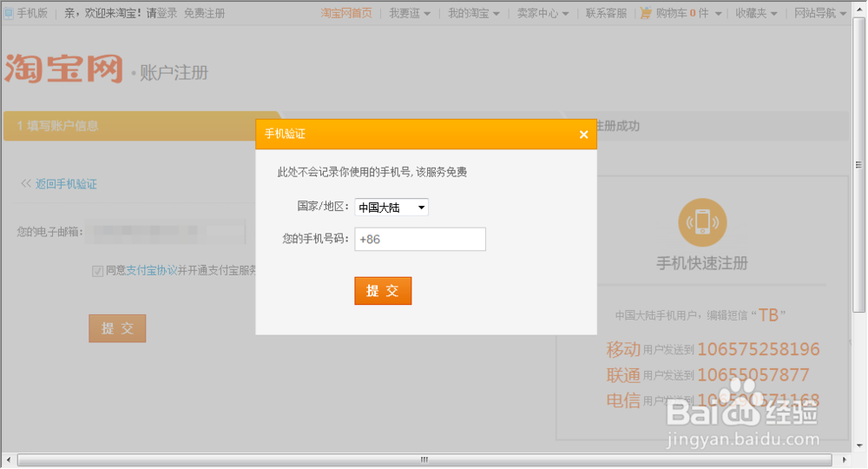This screenshot has height=469, width=868.
Task: Click the scroll left arrow
Action: [x=9, y=459]
